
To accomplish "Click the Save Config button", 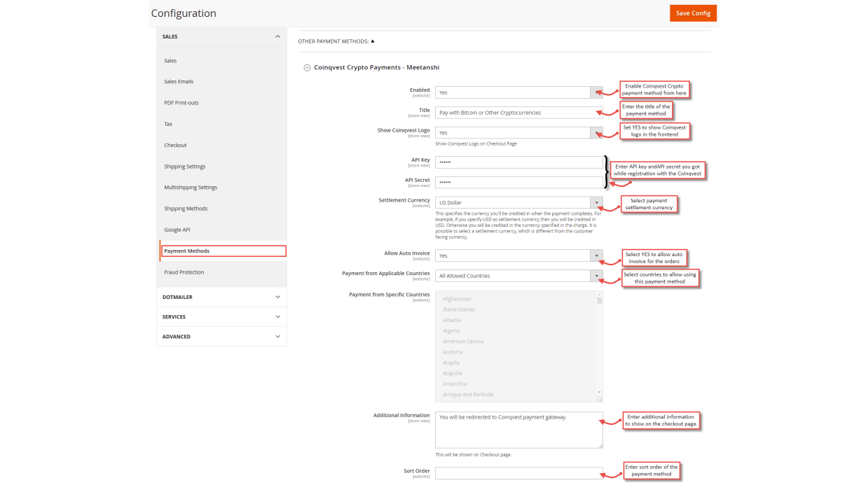I will pos(692,13).
